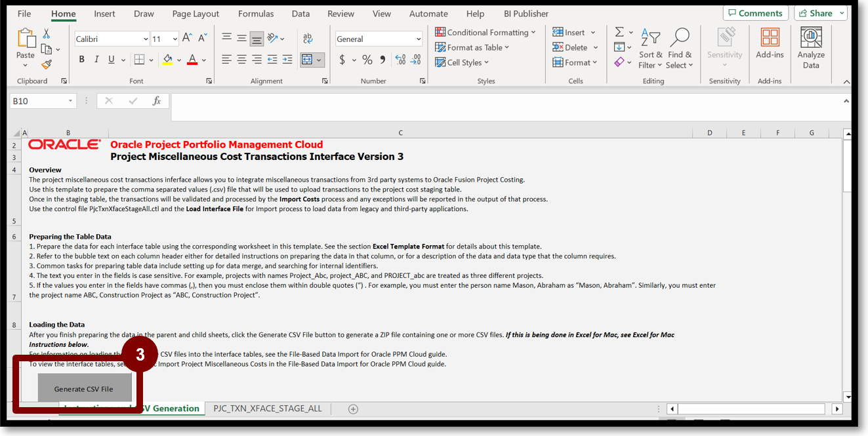Viewport: 868px width, 436px height.
Task: Open the font size dropdown
Action: tap(175, 39)
